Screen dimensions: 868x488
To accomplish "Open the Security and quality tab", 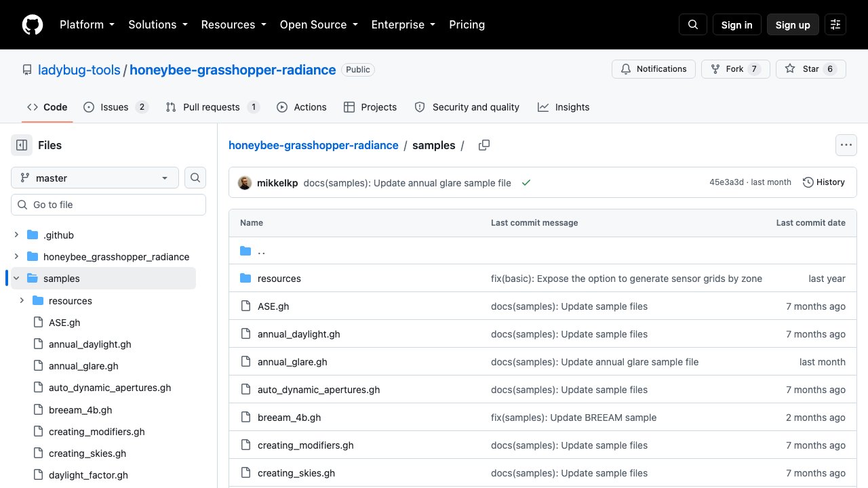I will [467, 107].
